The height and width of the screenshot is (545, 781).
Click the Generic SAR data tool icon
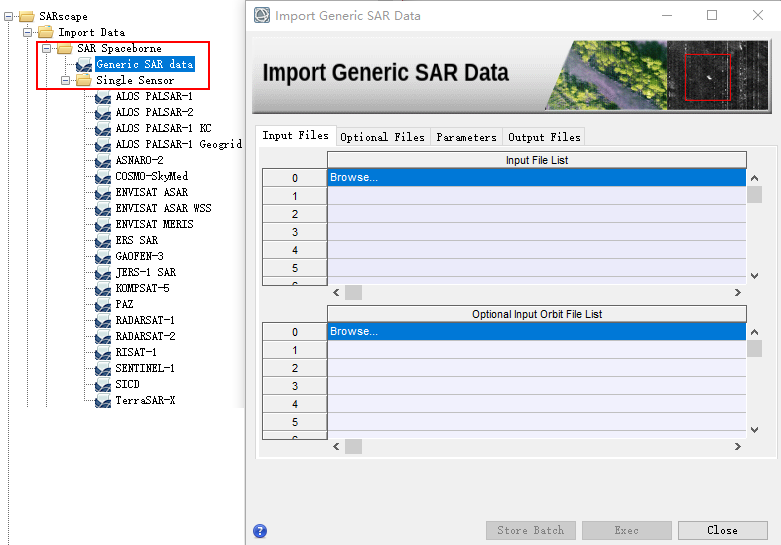pos(84,65)
